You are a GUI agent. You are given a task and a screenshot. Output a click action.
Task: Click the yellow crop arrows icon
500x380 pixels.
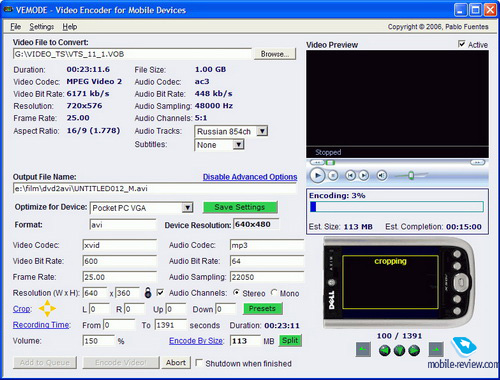pos(47,309)
